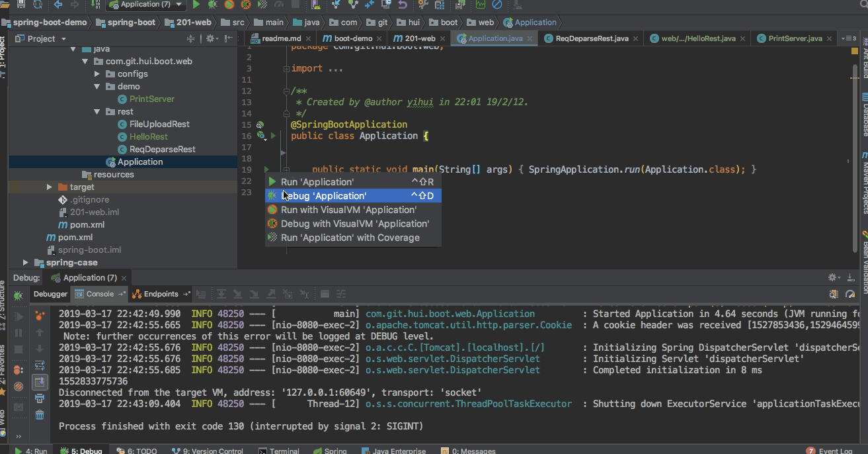
Task: Collapse the rest package in the project tree
Action: [x=97, y=112]
